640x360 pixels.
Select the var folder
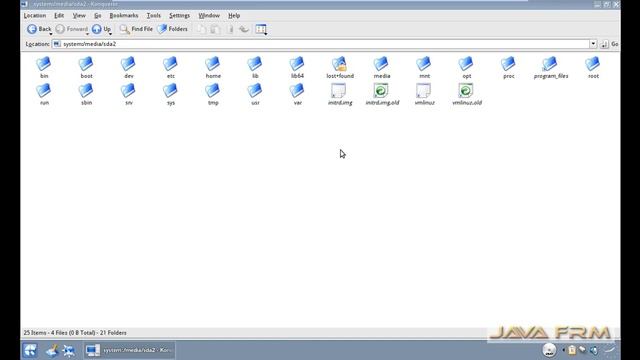tap(298, 94)
